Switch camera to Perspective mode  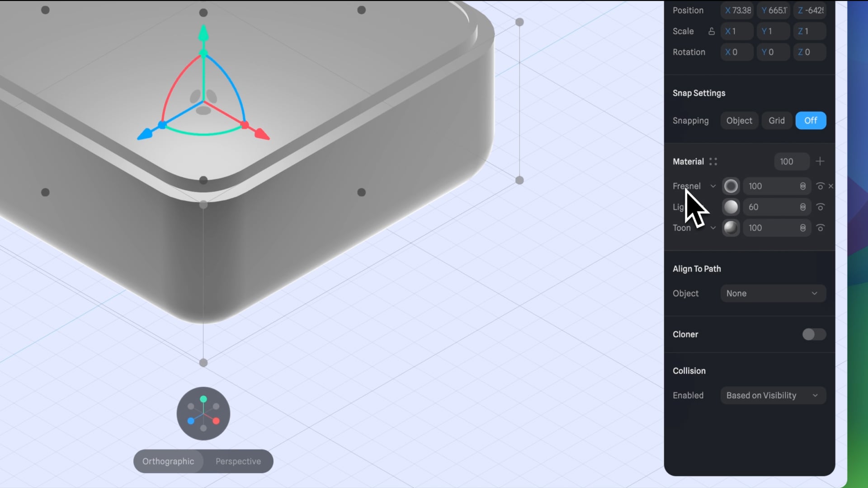tap(238, 461)
